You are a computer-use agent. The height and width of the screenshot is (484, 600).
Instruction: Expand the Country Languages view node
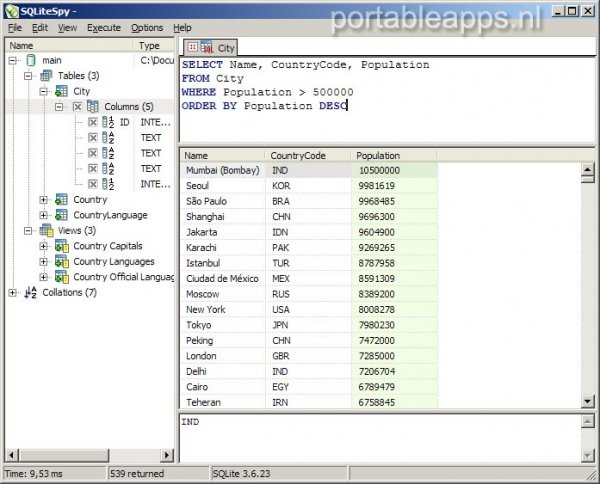point(43,262)
